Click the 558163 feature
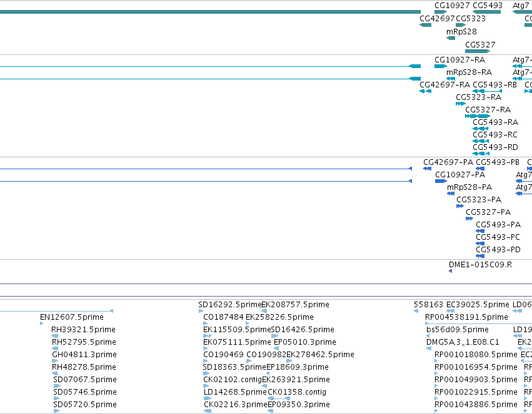 [416, 311]
